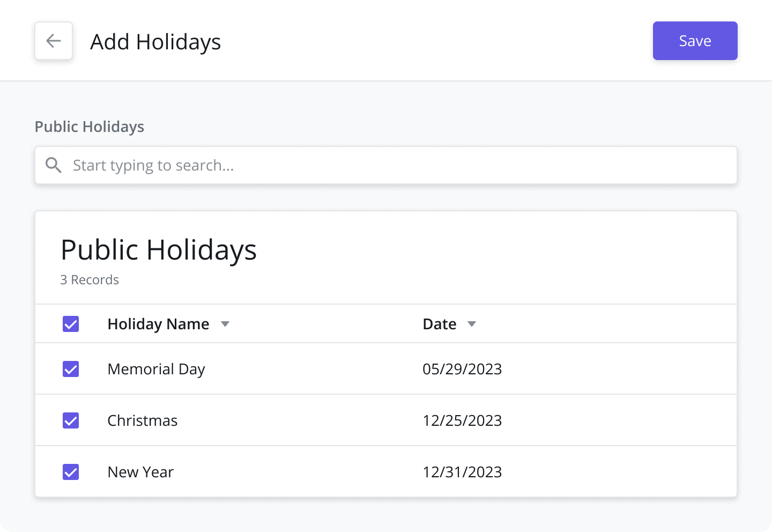772x532 pixels.
Task: Uncheck the Christmas checkbox
Action: (71, 420)
